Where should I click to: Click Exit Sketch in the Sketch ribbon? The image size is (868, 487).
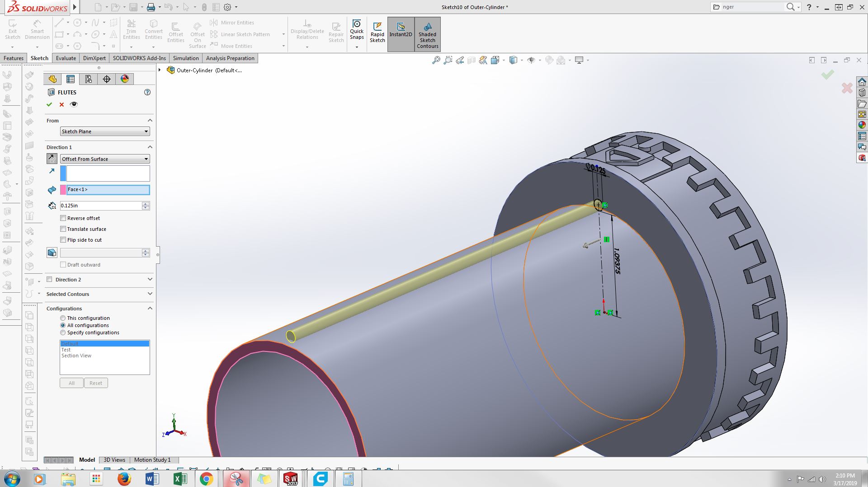(13, 30)
